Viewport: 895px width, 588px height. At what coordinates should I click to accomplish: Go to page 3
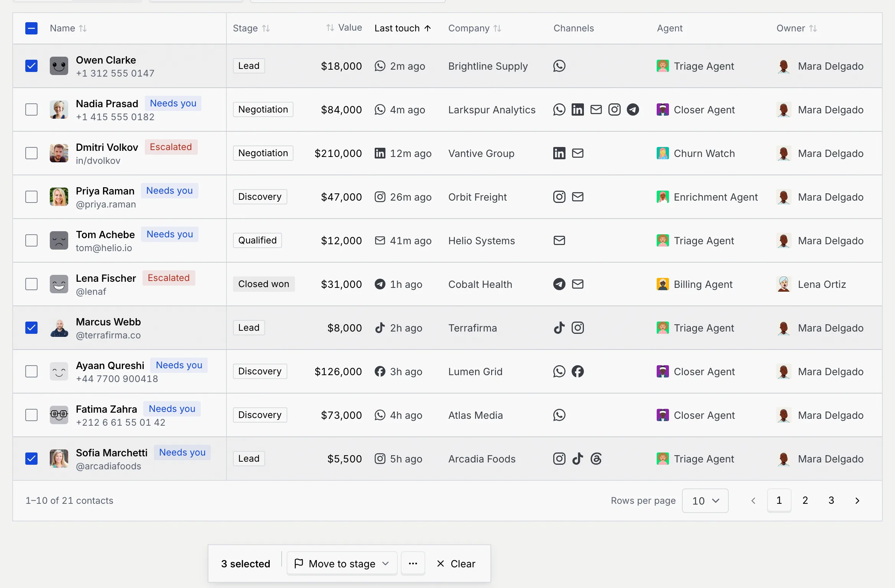831,500
